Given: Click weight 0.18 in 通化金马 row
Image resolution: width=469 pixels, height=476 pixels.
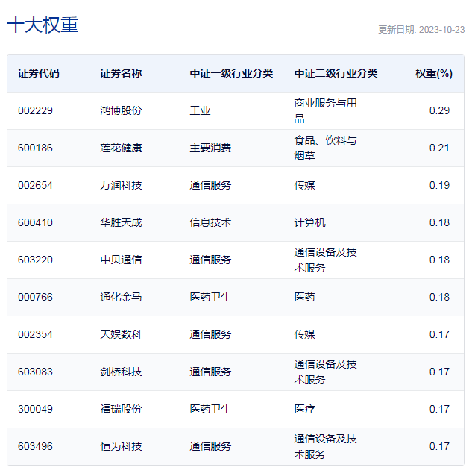Looking at the screenshot, I should (439, 297).
